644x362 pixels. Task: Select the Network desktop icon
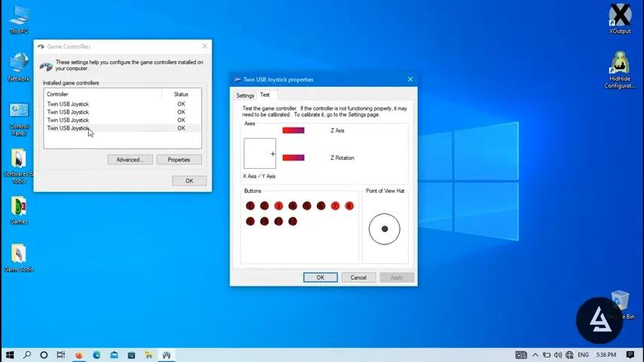click(19, 67)
